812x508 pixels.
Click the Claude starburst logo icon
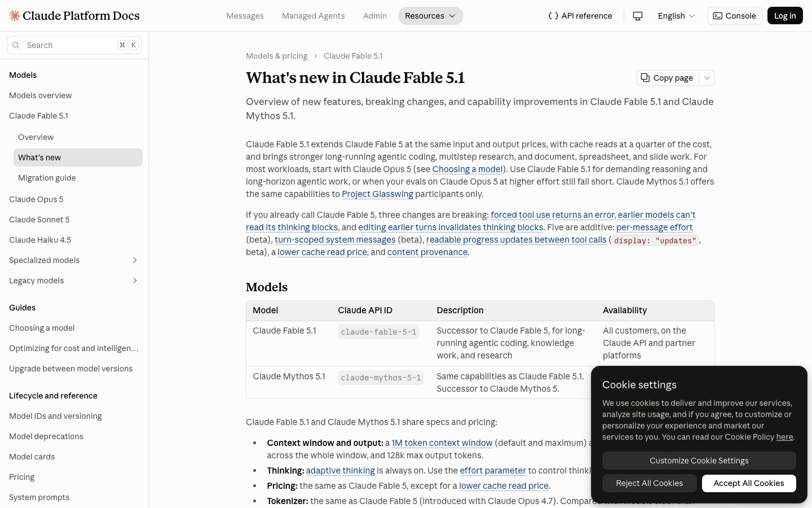tap(15, 16)
